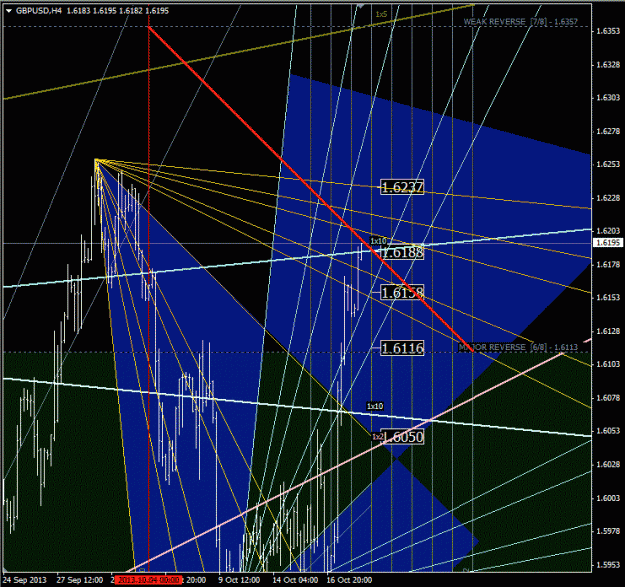Viewport: 625px width, 587px height.
Task: Click the 1.5978 price axis label
Action: [608, 531]
